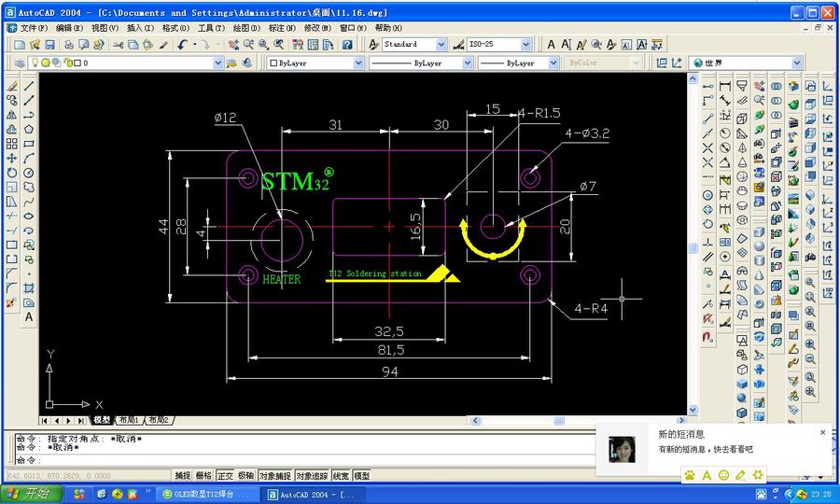Open the 文件(F) menu
The width and height of the screenshot is (840, 504).
pyautogui.click(x=34, y=28)
